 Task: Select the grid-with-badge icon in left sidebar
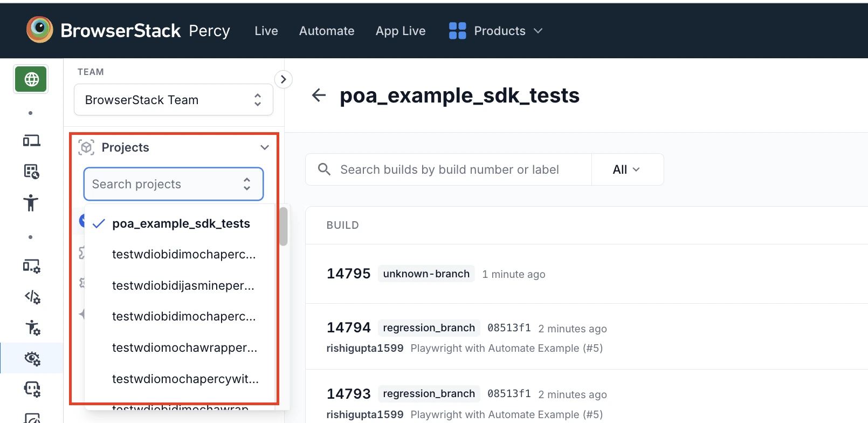point(31,172)
